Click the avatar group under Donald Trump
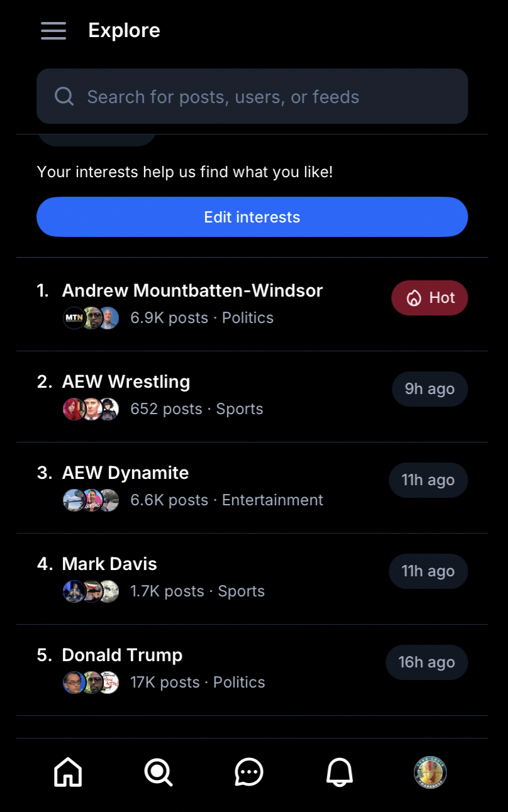Image resolution: width=508 pixels, height=812 pixels. click(91, 683)
